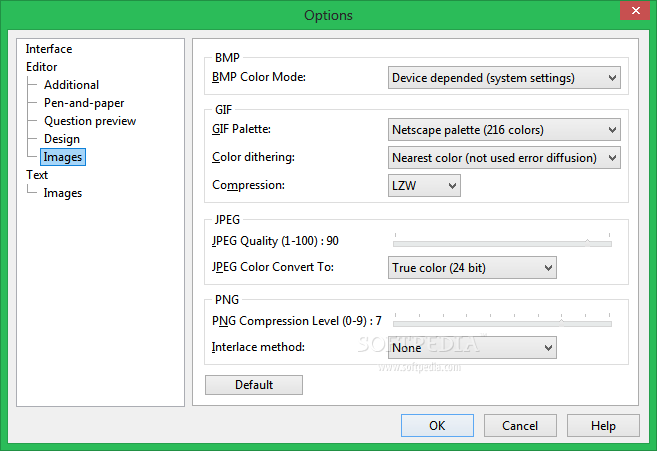Adjust the JPEG Quality slider
Viewport: 657px width, 451px height.
tap(502, 241)
